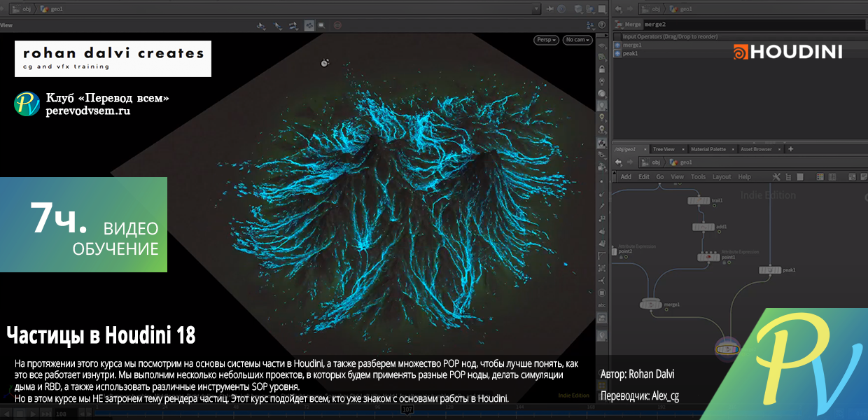
Task: Switch to the Tree View tab
Action: (664, 149)
